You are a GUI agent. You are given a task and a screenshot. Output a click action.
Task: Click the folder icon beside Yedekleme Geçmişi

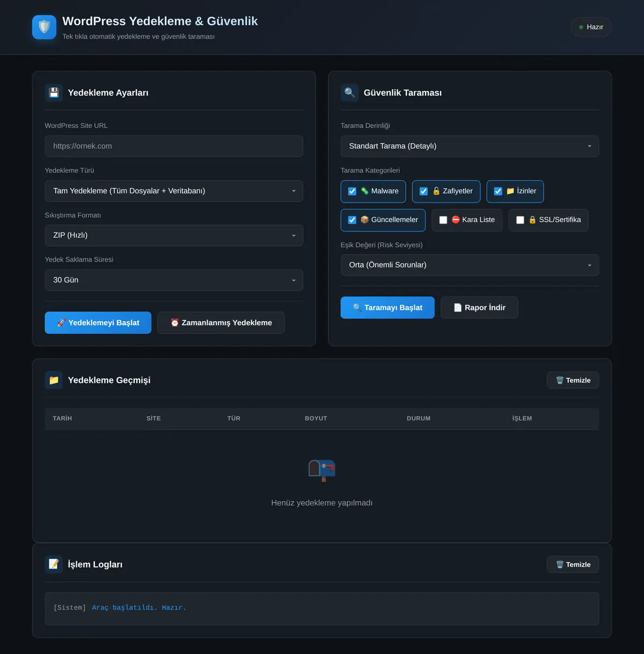(54, 380)
